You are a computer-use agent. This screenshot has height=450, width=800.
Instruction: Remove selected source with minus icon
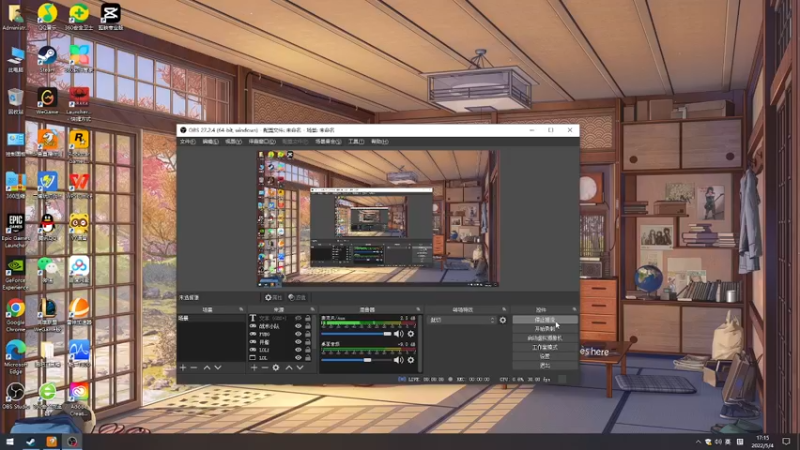point(265,367)
